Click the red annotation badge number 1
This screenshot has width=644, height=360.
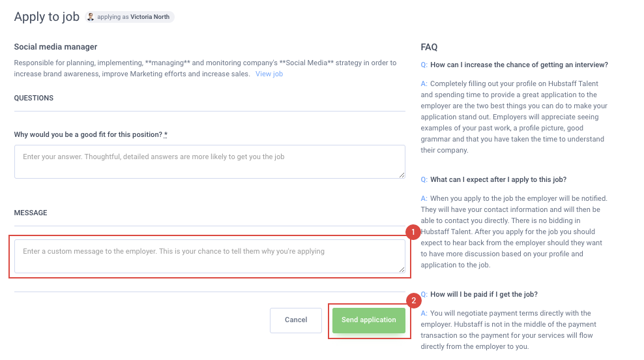click(x=413, y=232)
